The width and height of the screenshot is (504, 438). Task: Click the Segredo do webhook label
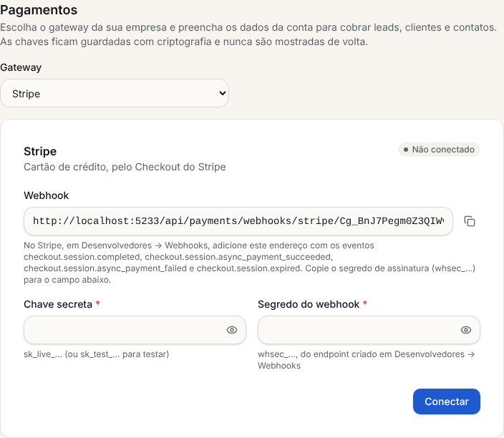click(x=309, y=304)
